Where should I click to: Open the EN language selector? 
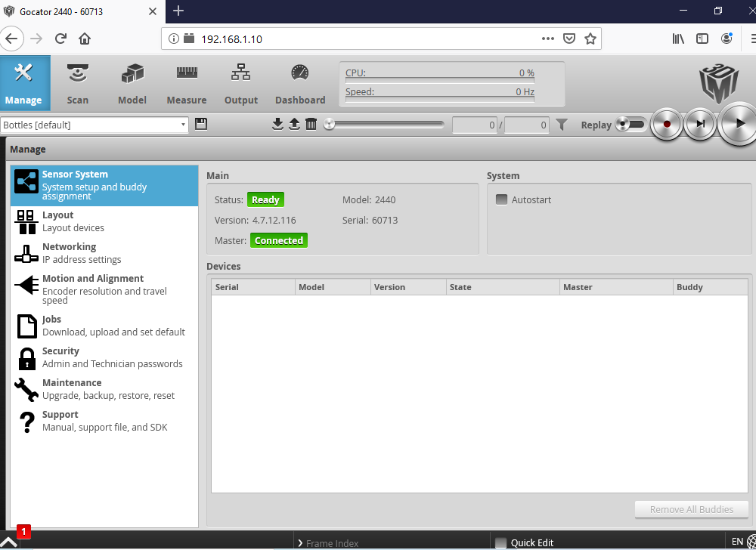[x=738, y=541]
